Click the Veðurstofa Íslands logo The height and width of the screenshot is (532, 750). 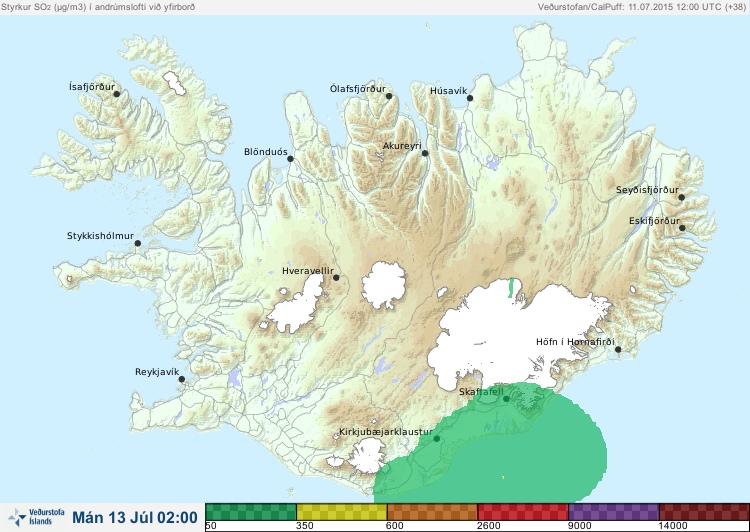coord(36,517)
